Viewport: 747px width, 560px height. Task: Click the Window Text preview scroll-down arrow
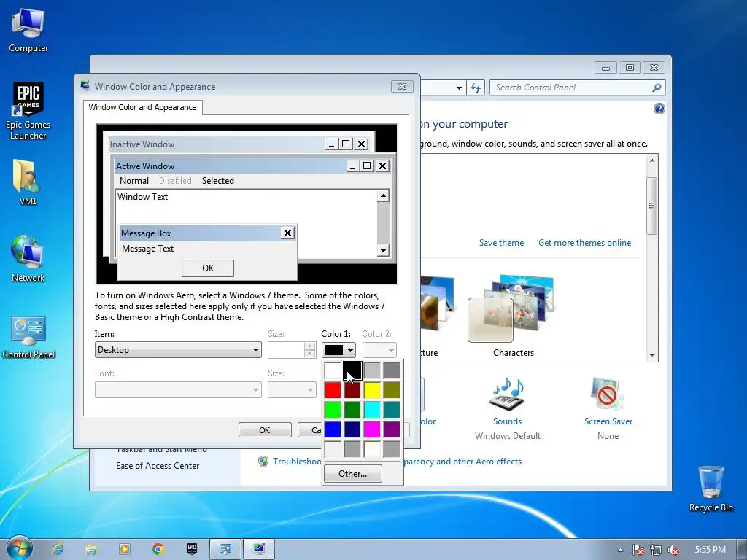pos(383,250)
